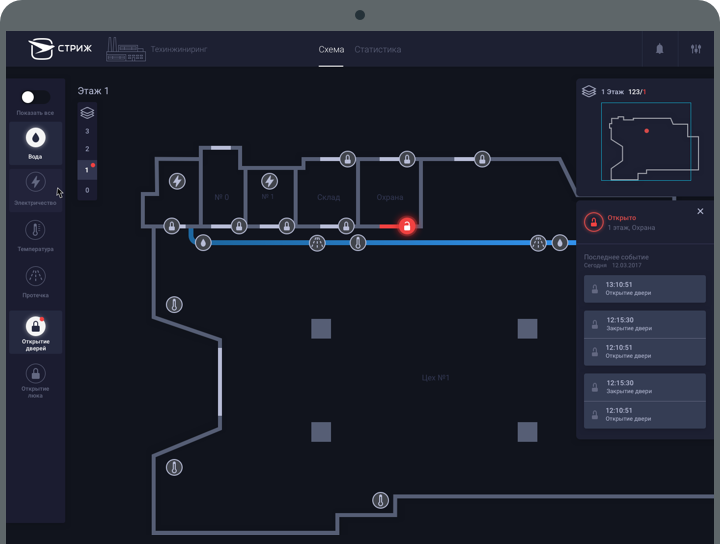Switch to floor 2 in level selector
Screen dimensions: 720x544
coord(87,149)
